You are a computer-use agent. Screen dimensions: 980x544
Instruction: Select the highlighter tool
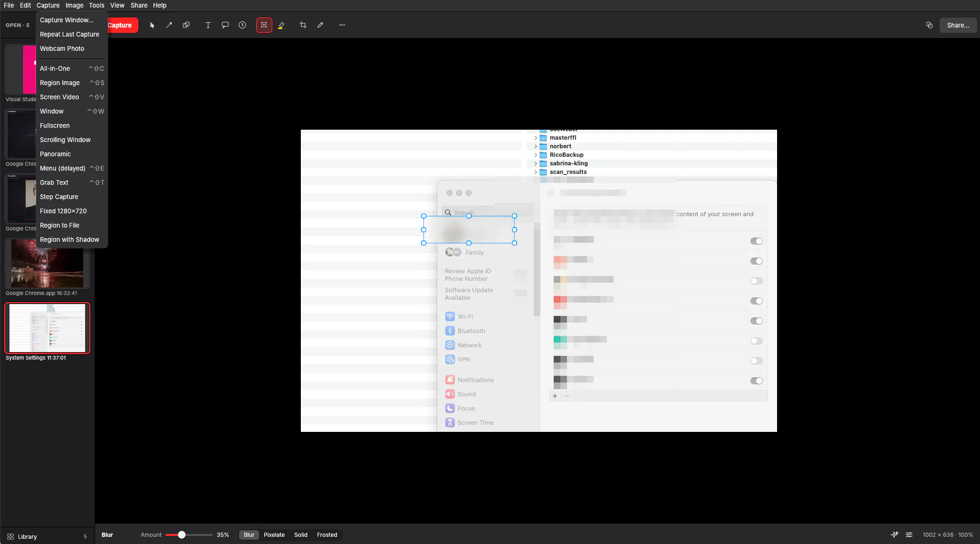281,25
